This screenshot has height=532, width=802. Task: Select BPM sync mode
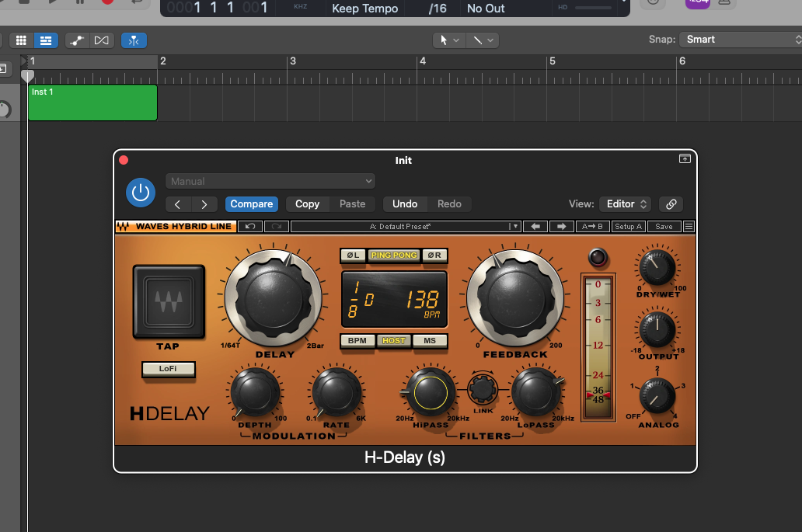357,341
